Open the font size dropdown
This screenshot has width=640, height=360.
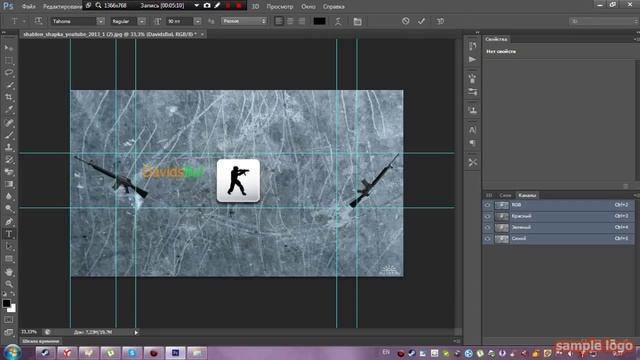[x=198, y=21]
